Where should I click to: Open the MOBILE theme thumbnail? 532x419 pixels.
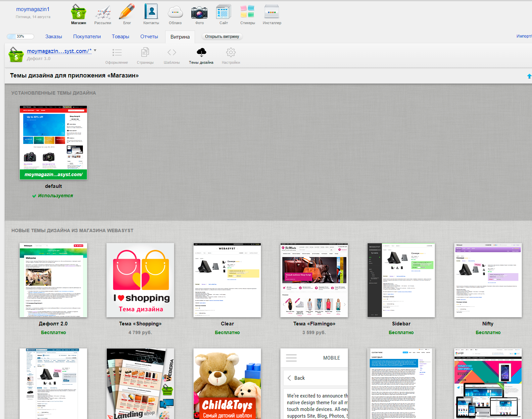pyautogui.click(x=314, y=383)
